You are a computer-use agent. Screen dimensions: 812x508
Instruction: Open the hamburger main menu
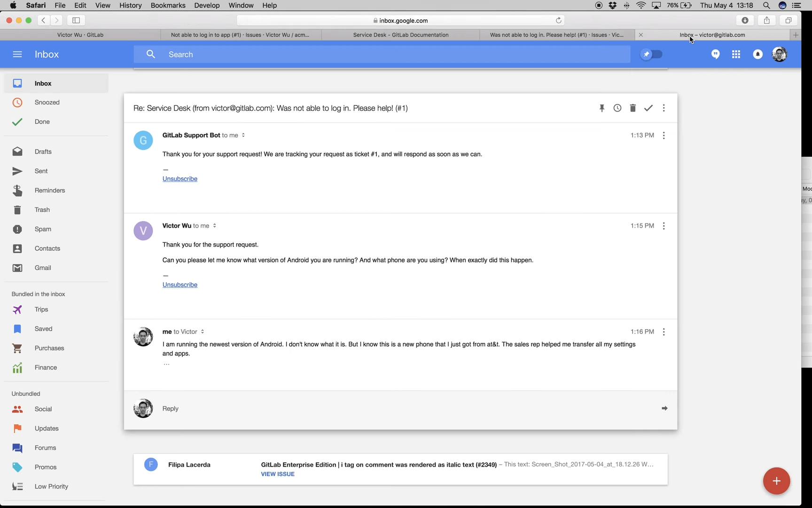[17, 55]
